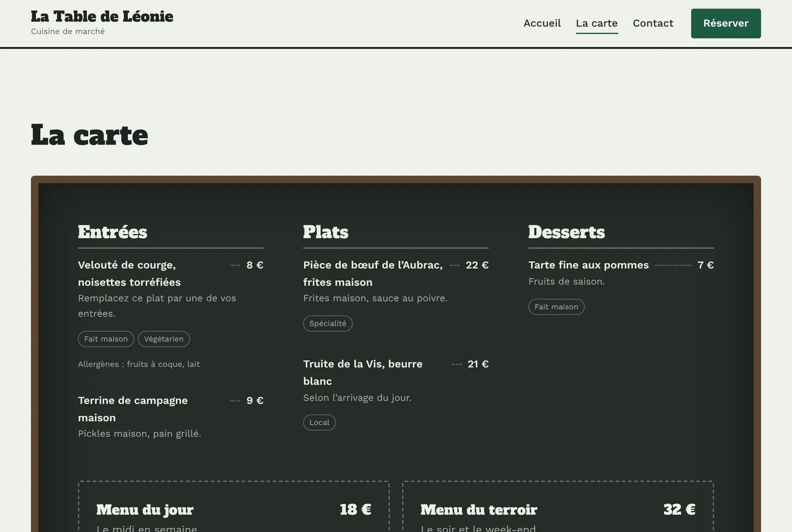Select the Truite de la Vis title
This screenshot has width=792, height=532.
[x=363, y=373]
